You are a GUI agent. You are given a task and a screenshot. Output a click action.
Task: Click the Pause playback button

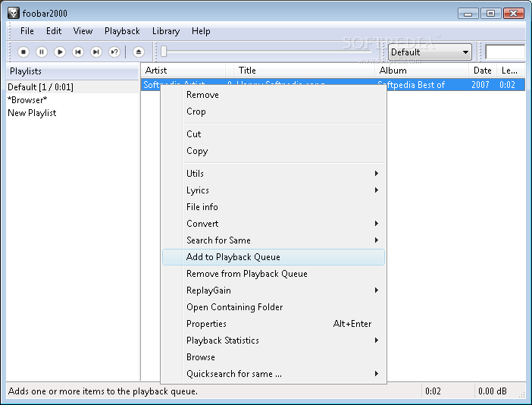pyautogui.click(x=42, y=52)
